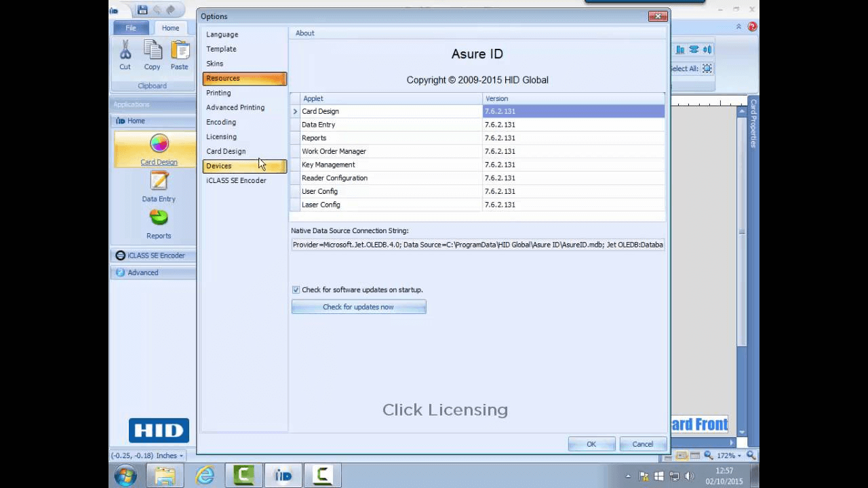Click the center horizontally align icon
The image size is (868, 488).
694,49
